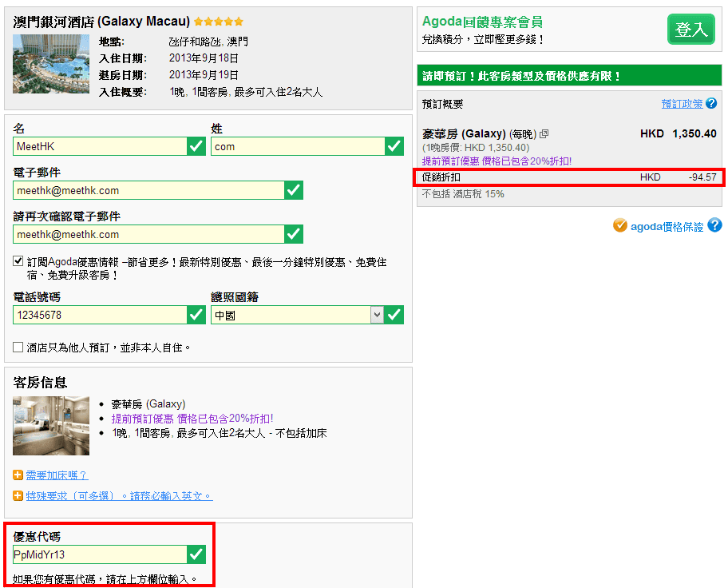Click the plus icon beside 特殊要求
Viewport: 728px width, 588px height.
[x=18, y=496]
